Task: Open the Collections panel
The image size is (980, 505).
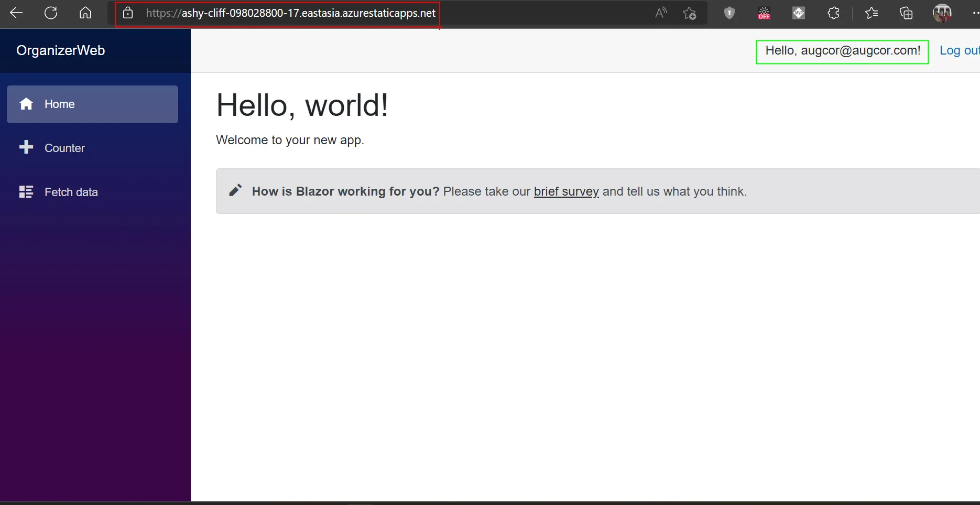Action: [x=906, y=13]
